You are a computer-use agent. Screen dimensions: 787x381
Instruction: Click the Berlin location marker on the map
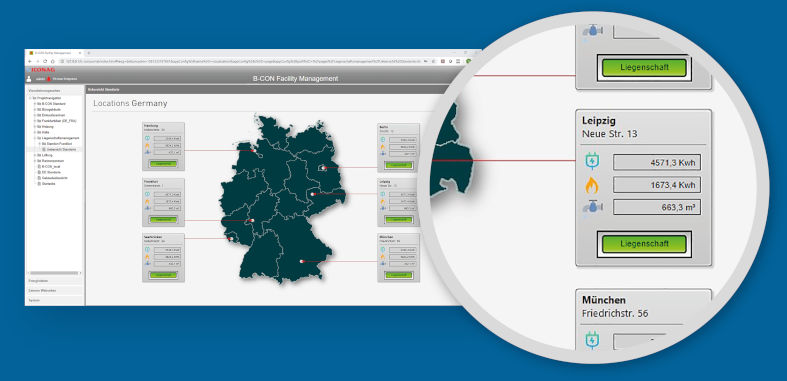(324, 168)
